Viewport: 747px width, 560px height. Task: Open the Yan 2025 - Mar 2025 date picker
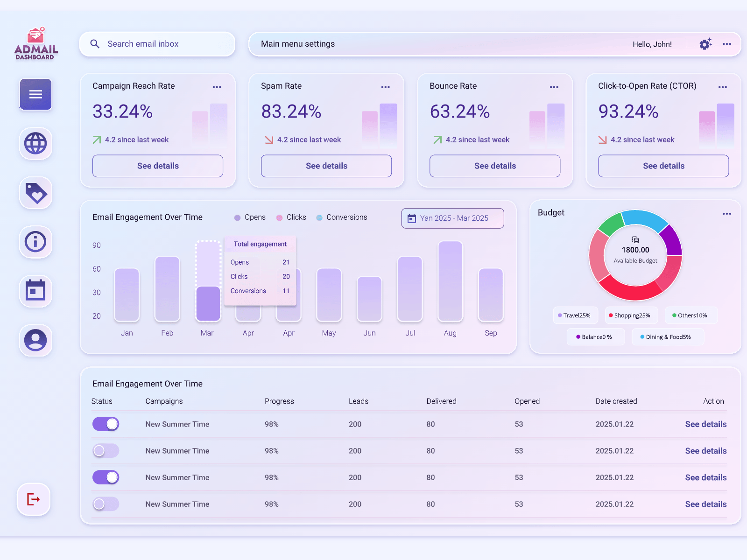[452, 218]
